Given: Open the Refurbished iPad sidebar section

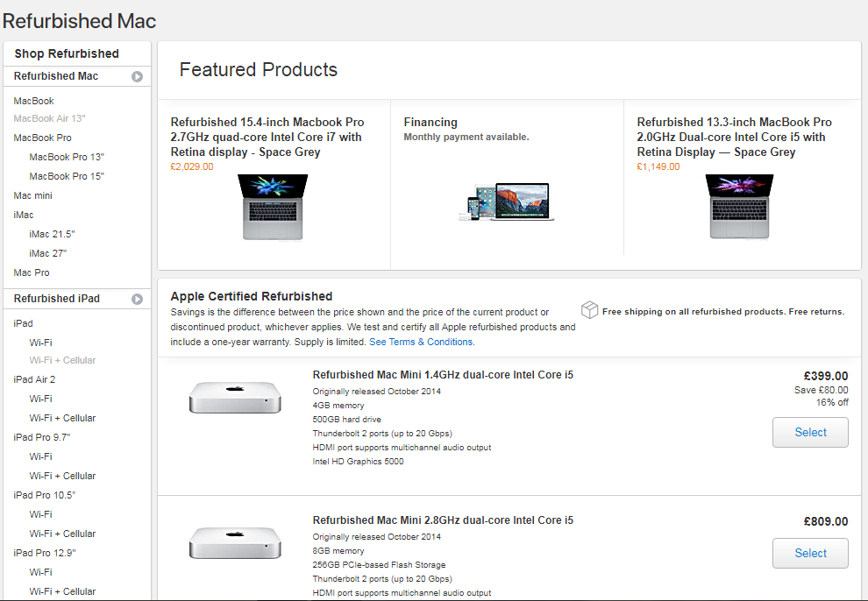Looking at the screenshot, I should 56,299.
